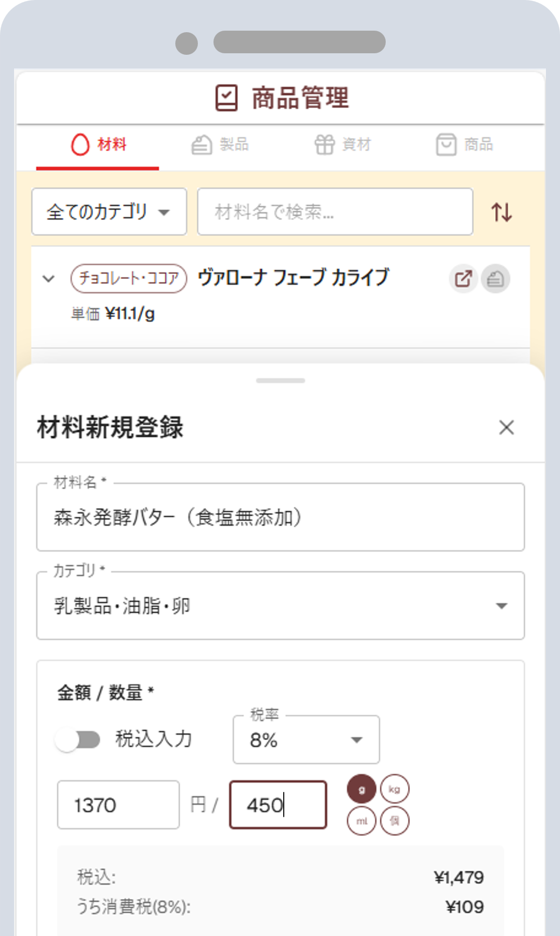560x936 pixels.
Task: Select the 材料 egg icon tab
Action: pyautogui.click(x=80, y=145)
